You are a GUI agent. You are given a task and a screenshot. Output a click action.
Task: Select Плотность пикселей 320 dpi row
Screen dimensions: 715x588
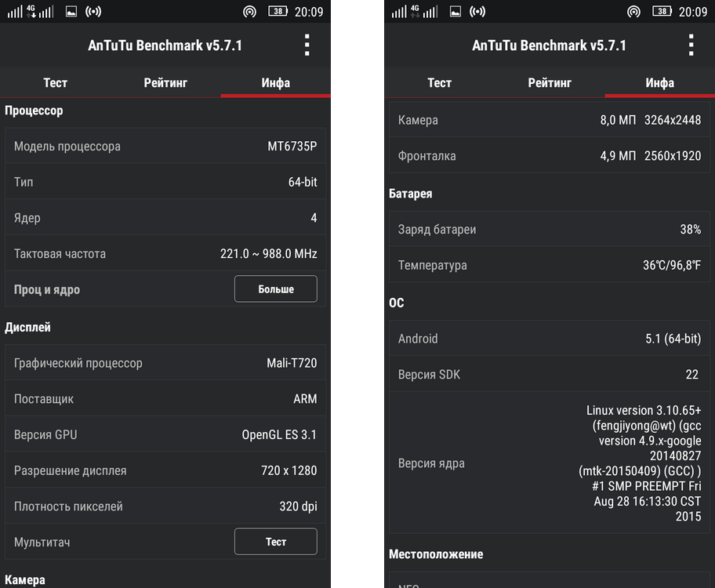[165, 506]
